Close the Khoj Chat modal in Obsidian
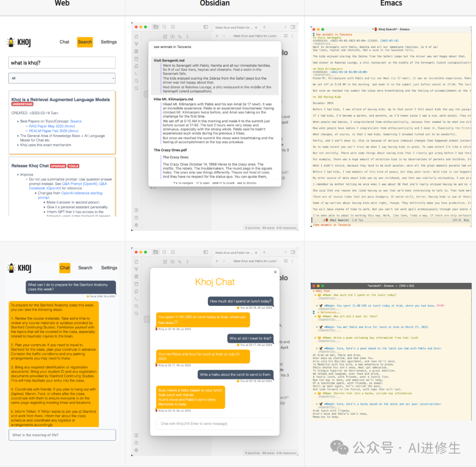Image resolution: width=476 pixels, height=467 pixels. [x=275, y=272]
